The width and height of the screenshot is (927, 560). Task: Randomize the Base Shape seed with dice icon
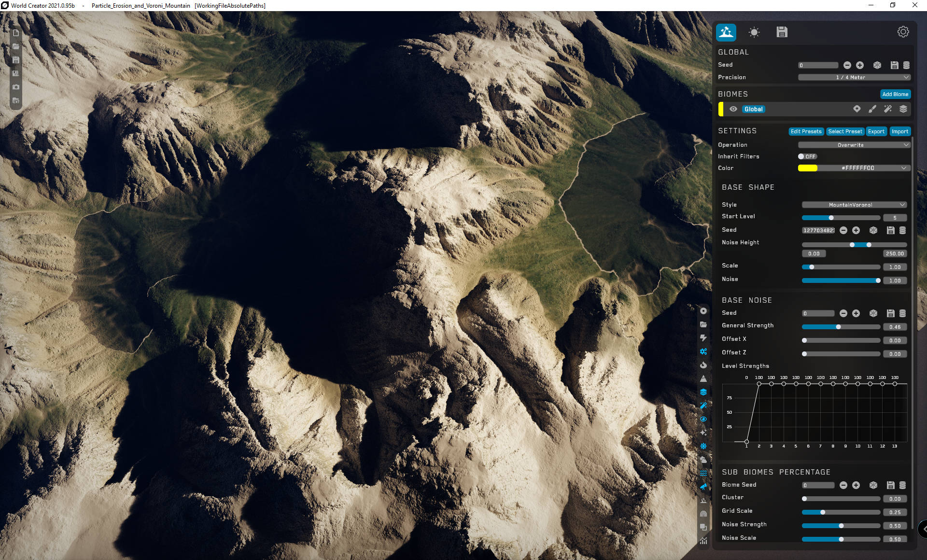point(873,230)
